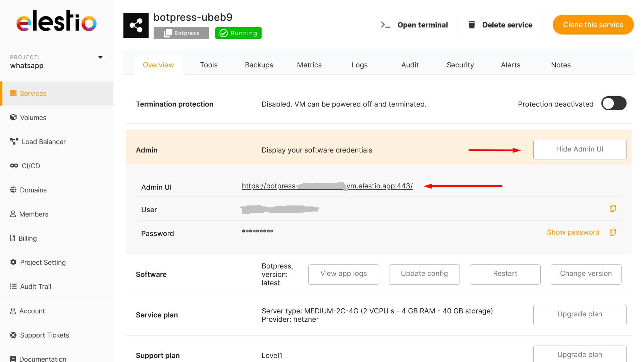Viewport: 644px width, 362px height.
Task: Toggle the termination protection switch
Action: (613, 104)
